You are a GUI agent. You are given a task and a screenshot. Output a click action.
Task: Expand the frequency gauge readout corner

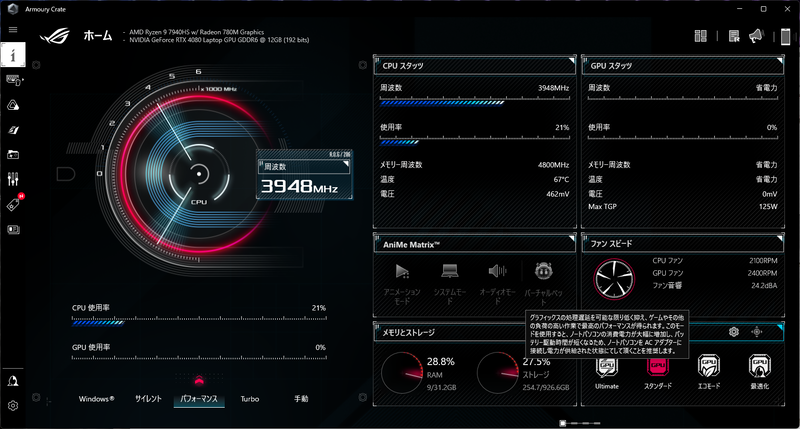pos(346,164)
